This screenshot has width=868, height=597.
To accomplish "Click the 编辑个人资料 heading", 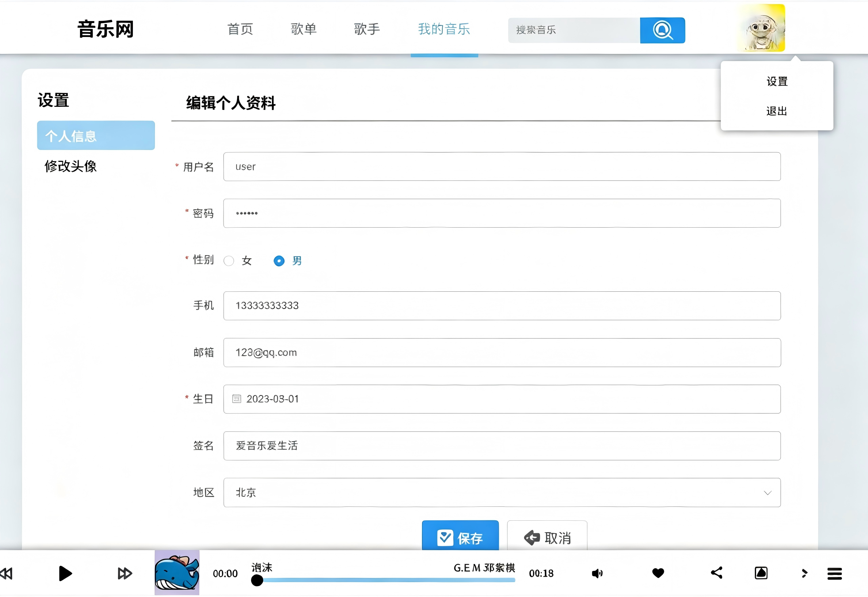I will 231,103.
